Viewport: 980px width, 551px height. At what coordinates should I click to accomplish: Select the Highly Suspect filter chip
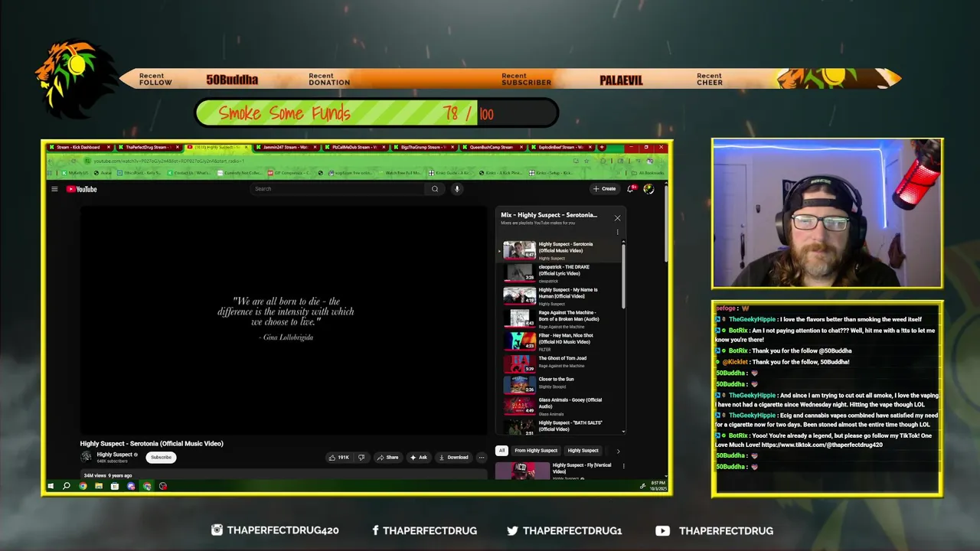[583, 451]
